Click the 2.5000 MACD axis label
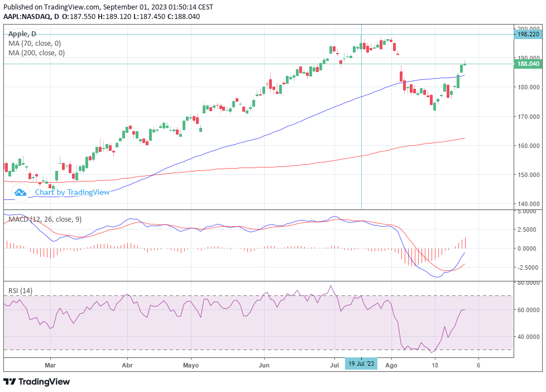 point(527,230)
